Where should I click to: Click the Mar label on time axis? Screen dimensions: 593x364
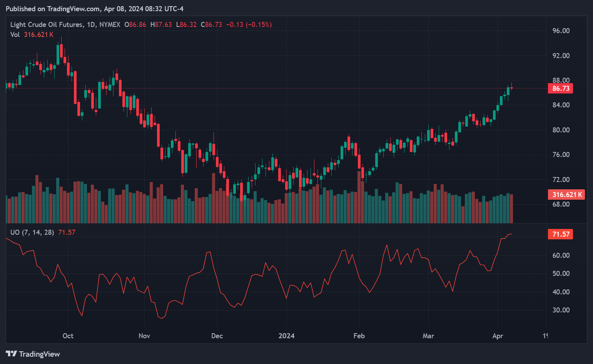[428, 336]
